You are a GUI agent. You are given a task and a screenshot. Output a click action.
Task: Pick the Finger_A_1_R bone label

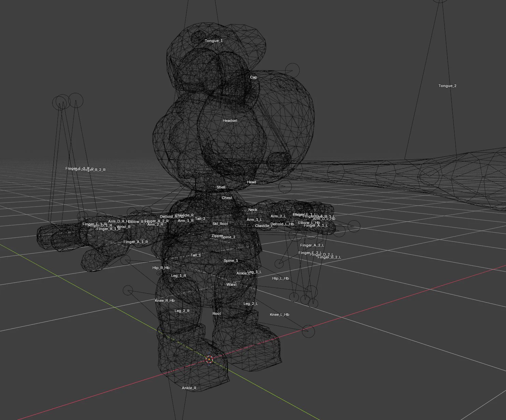click(135, 242)
